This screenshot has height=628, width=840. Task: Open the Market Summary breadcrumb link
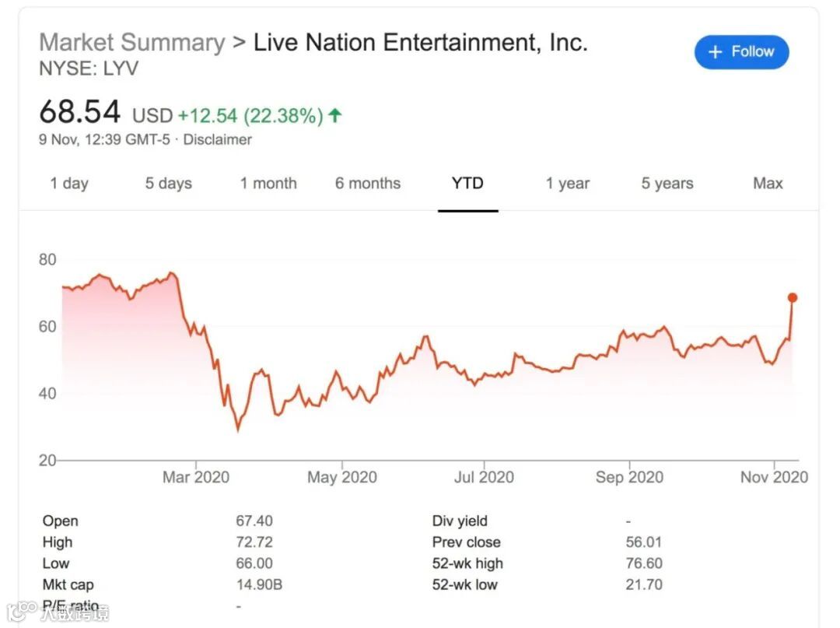(131, 42)
